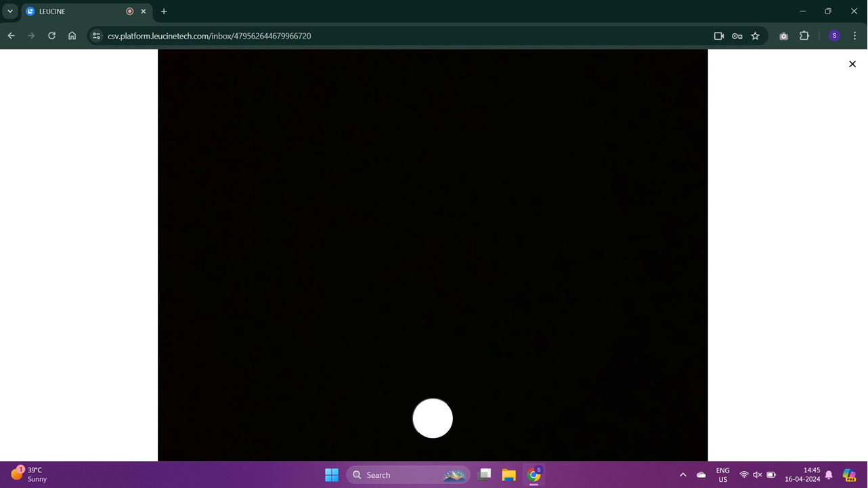Open the password manager key icon
This screenshot has width=868, height=488.
pyautogui.click(x=737, y=36)
